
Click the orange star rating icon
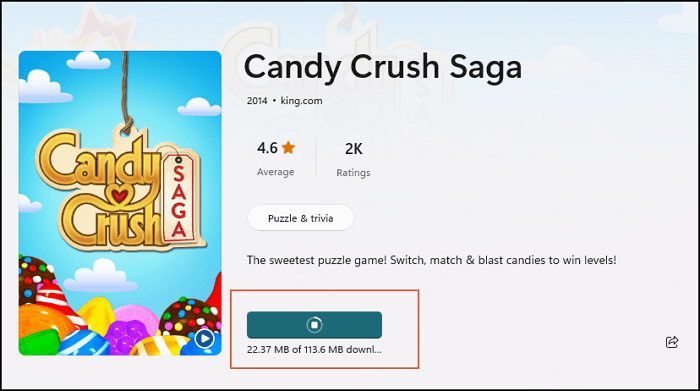(x=288, y=147)
